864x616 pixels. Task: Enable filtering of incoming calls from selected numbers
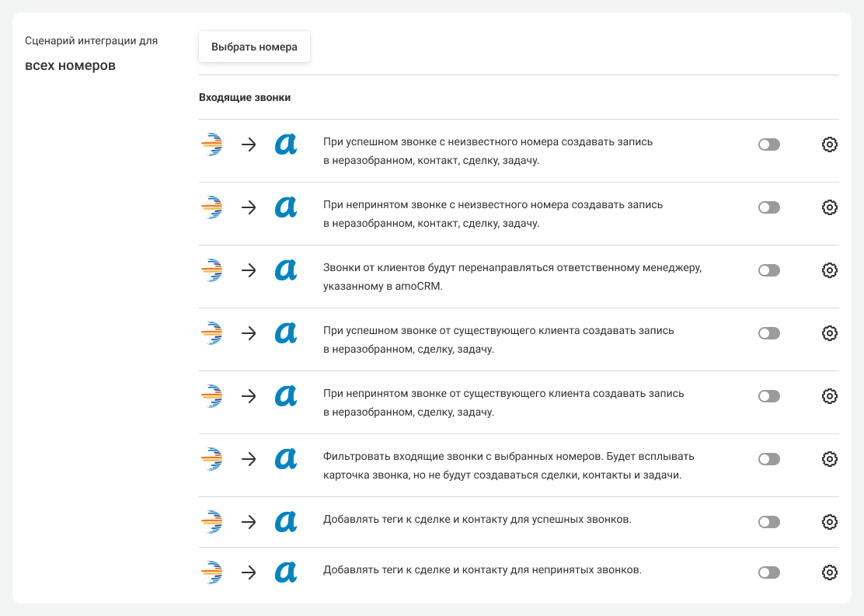[768, 459]
